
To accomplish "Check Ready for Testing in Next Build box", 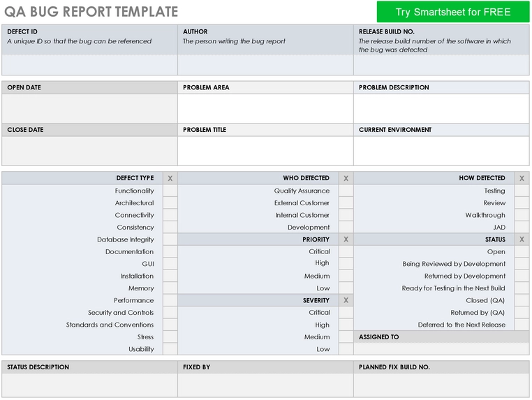I will 522,288.
